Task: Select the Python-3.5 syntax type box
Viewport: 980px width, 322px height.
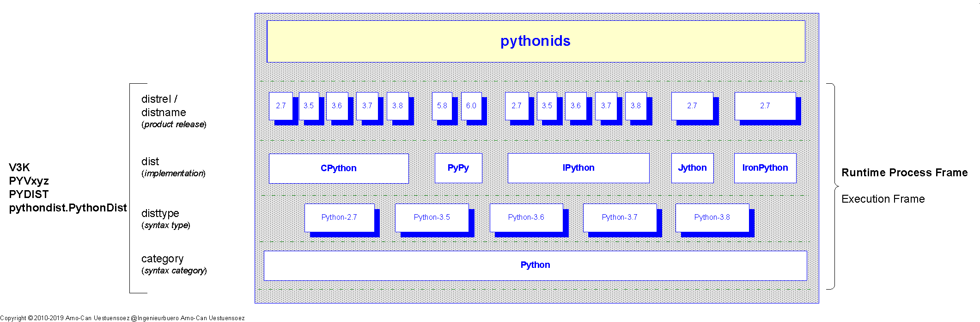Action: pyautogui.click(x=432, y=217)
